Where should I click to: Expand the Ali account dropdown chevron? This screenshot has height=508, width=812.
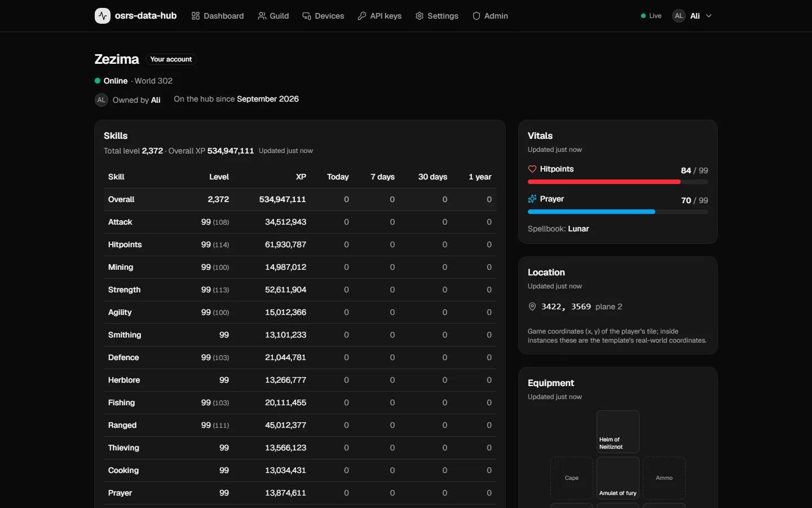tap(709, 16)
